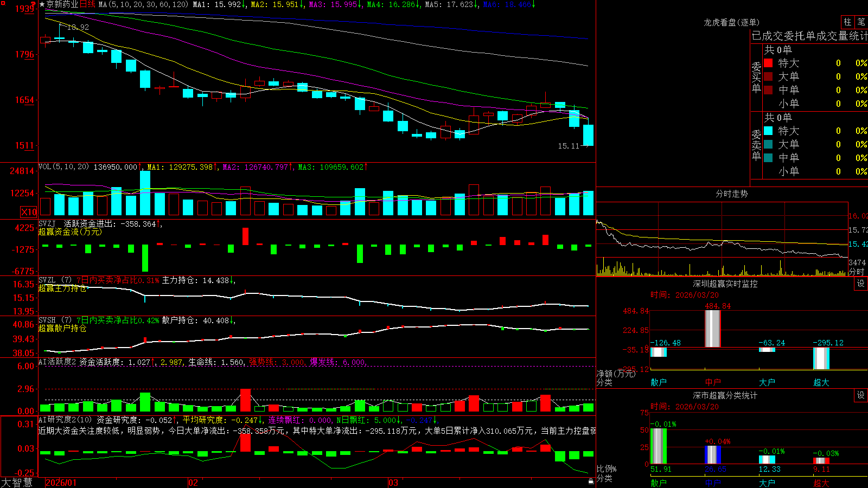Click the AI活跃度2 indicator label
Viewport: 868px width, 488px height.
click(58, 362)
